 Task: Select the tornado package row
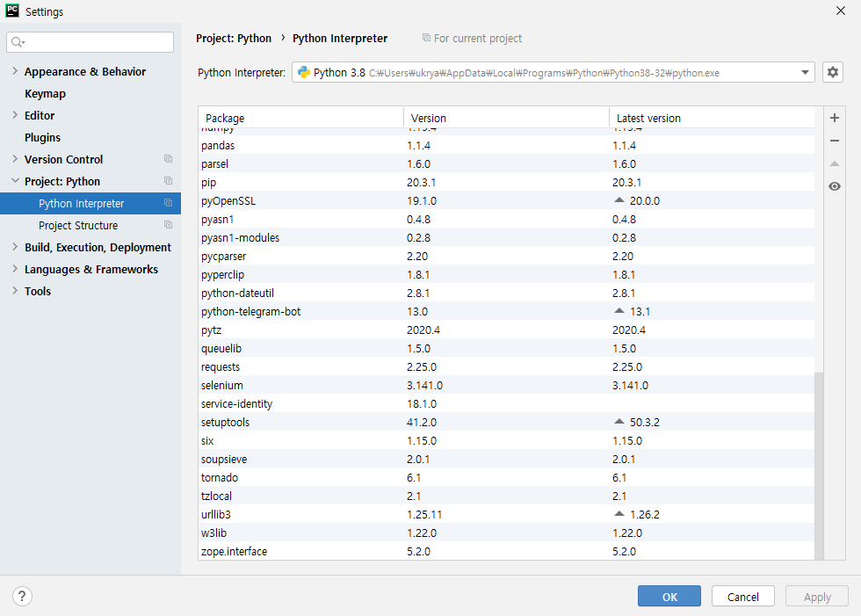coord(506,478)
